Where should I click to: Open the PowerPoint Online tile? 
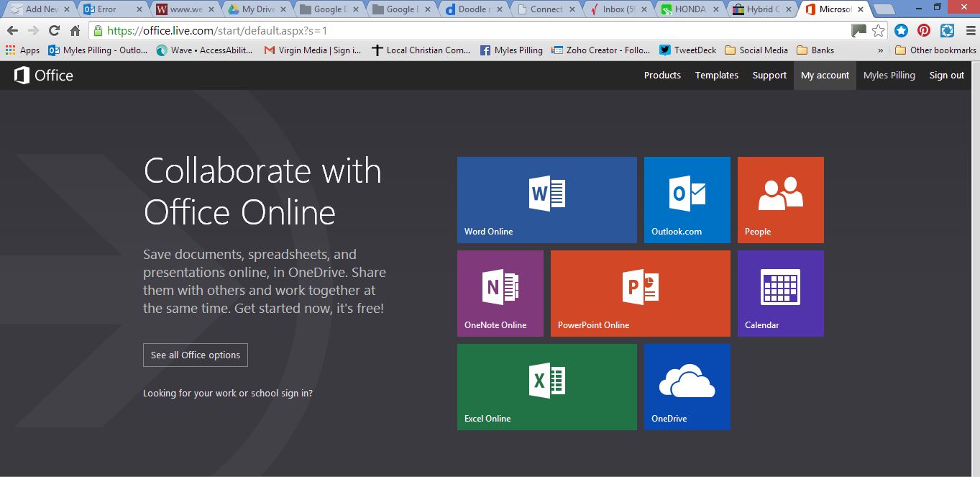pos(640,293)
